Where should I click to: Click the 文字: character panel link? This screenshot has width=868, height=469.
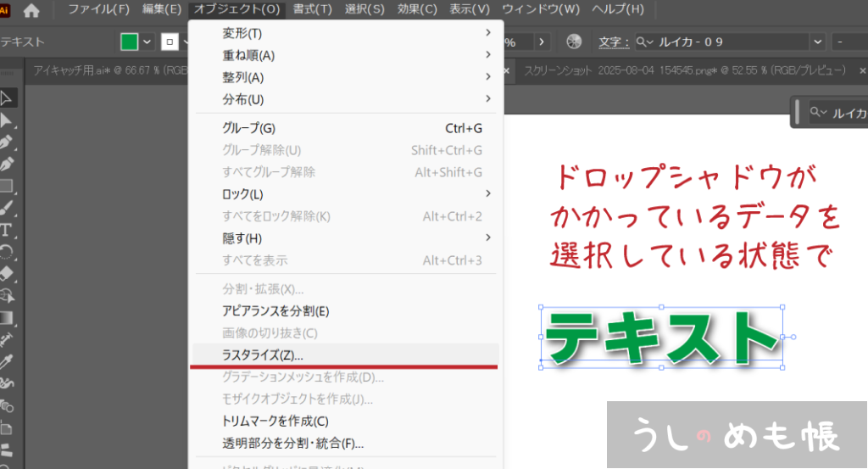point(614,42)
